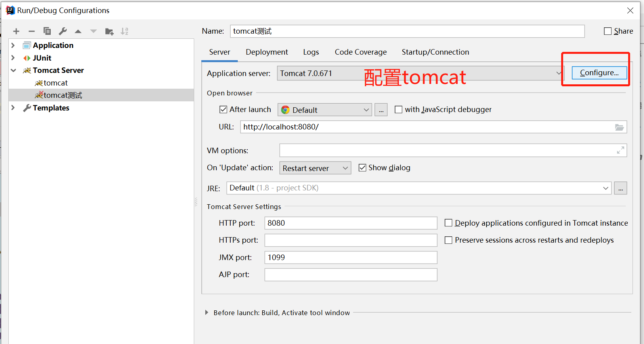Enable Deploy applications configured in Tomcat instance
644x344 pixels.
click(449, 223)
